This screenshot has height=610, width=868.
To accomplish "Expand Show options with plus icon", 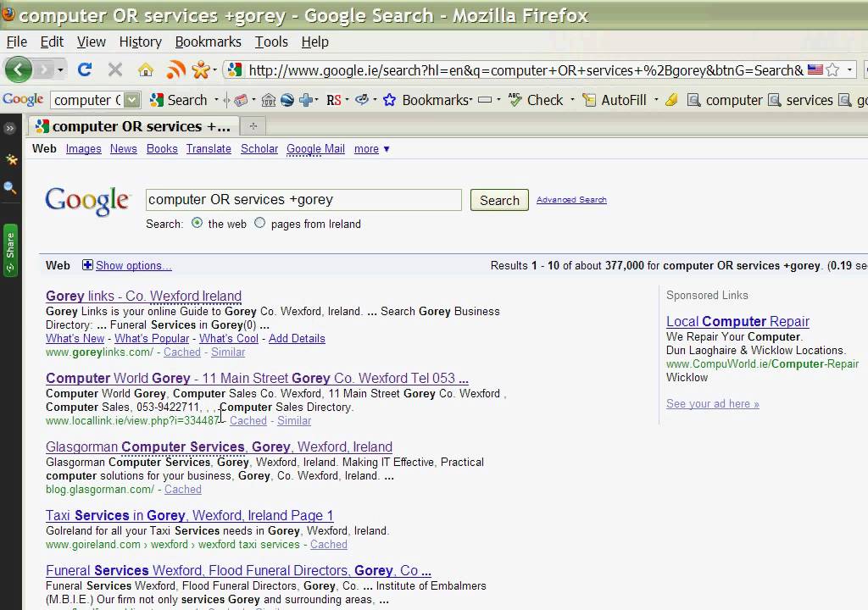I will pyautogui.click(x=87, y=265).
